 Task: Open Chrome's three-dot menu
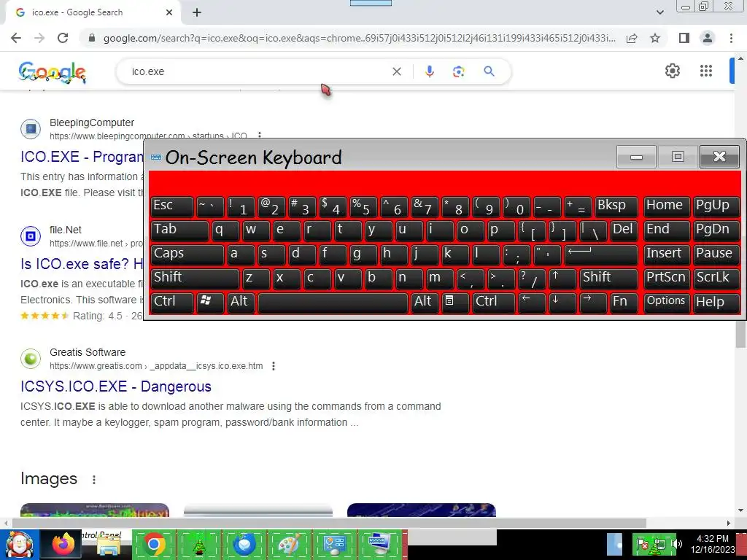coord(731,38)
